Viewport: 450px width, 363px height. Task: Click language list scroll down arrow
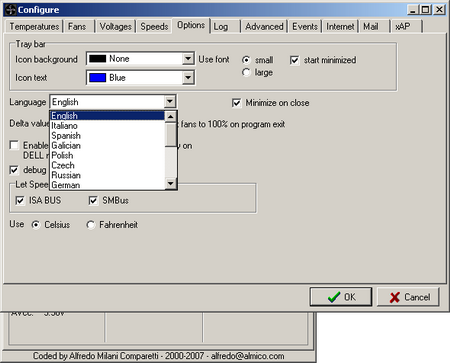tap(171, 184)
